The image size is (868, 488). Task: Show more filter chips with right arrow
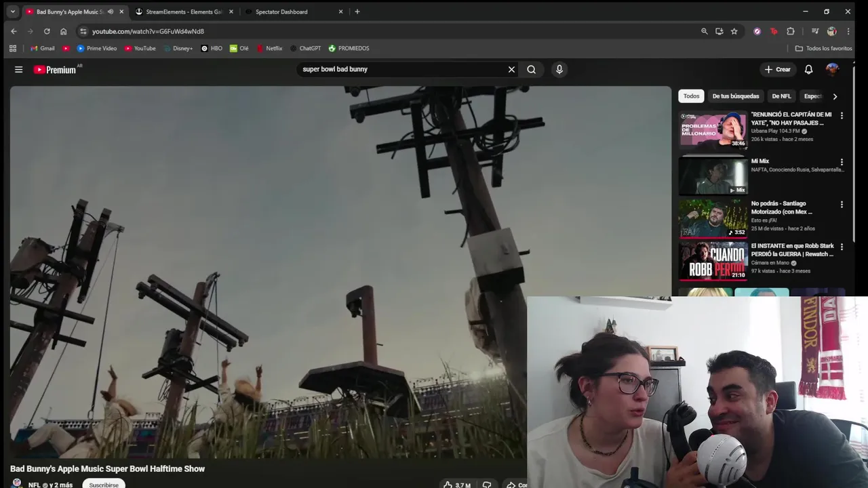pyautogui.click(x=835, y=96)
